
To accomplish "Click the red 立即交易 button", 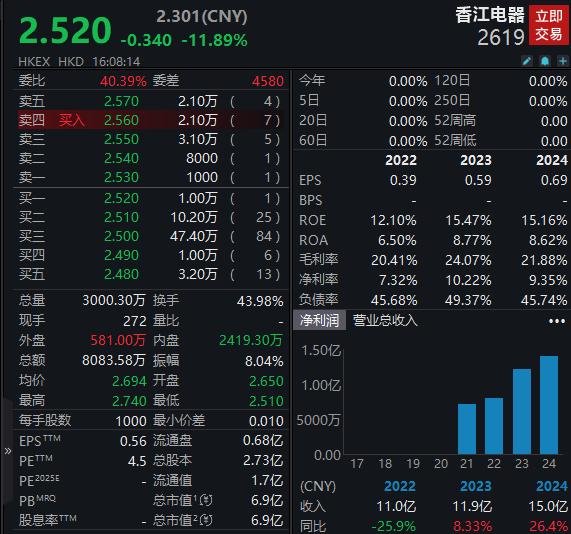I will coord(548,25).
